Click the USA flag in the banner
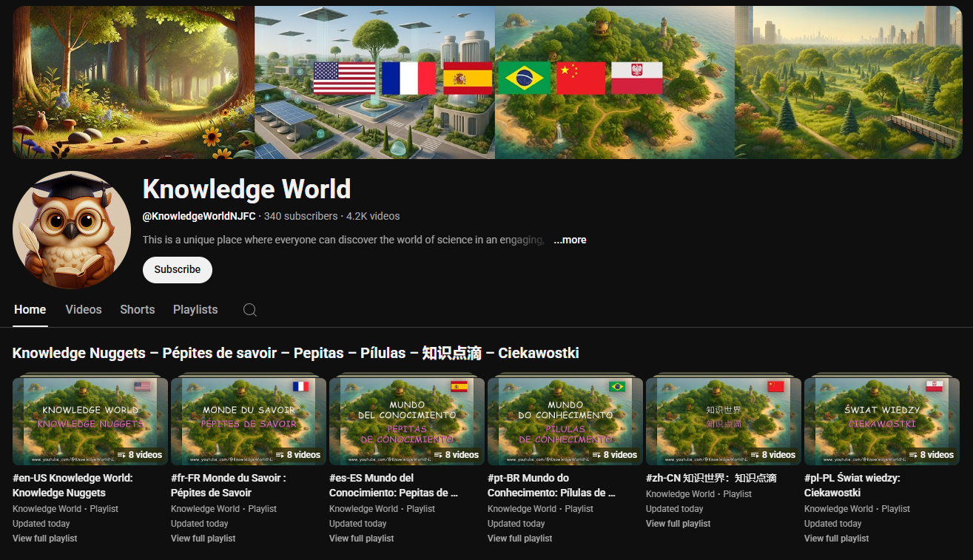 [345, 78]
